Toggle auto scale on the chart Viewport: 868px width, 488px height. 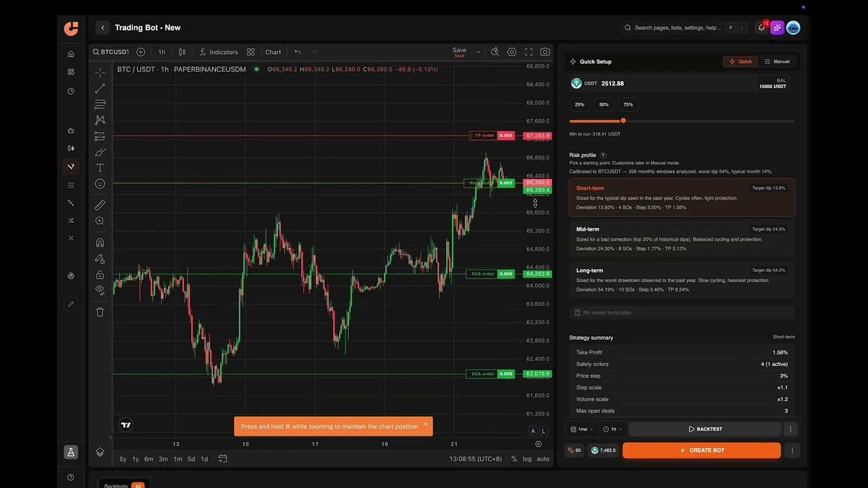coord(542,459)
